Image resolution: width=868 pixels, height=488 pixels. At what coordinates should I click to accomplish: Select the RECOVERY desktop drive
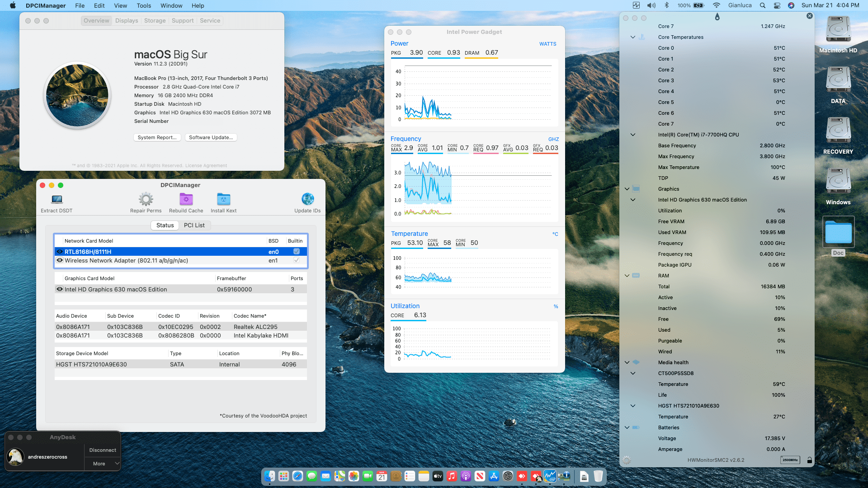coord(838,136)
